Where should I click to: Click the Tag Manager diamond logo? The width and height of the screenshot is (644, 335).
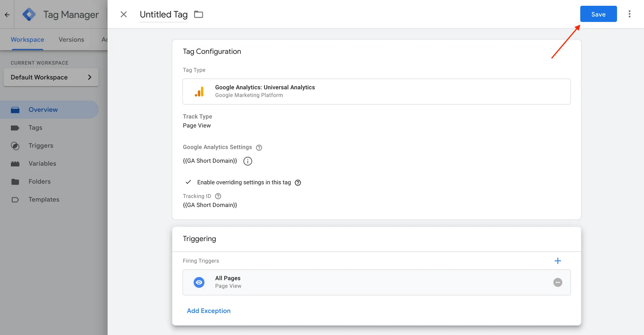[29, 15]
